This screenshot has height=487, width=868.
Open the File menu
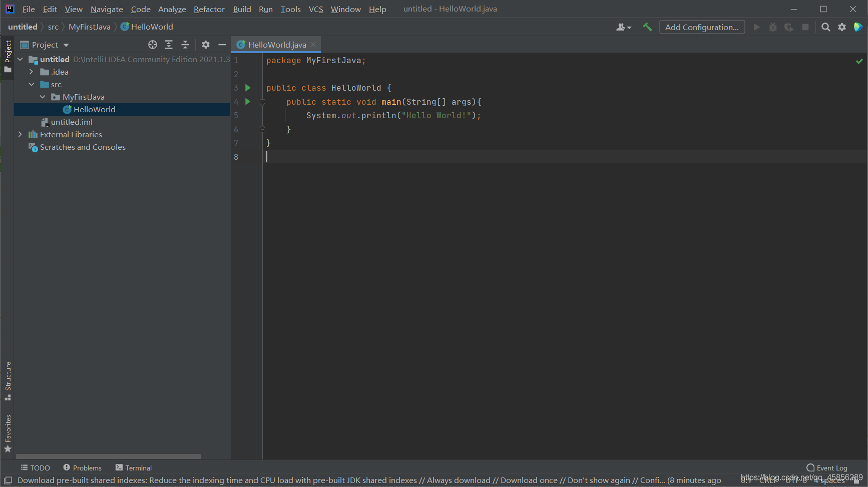29,9
